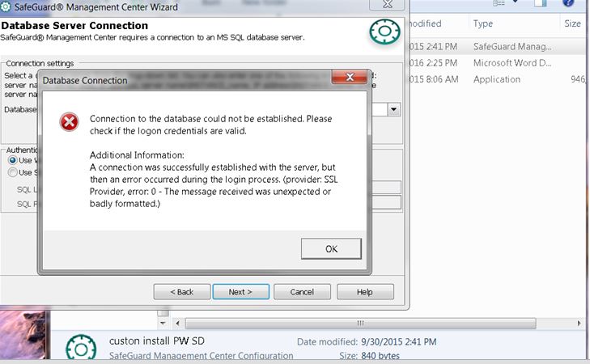Image resolution: width=590 pixels, height=364 pixels.
Task: Click SafeGuard icon in wizard title bar
Action: click(x=6, y=6)
